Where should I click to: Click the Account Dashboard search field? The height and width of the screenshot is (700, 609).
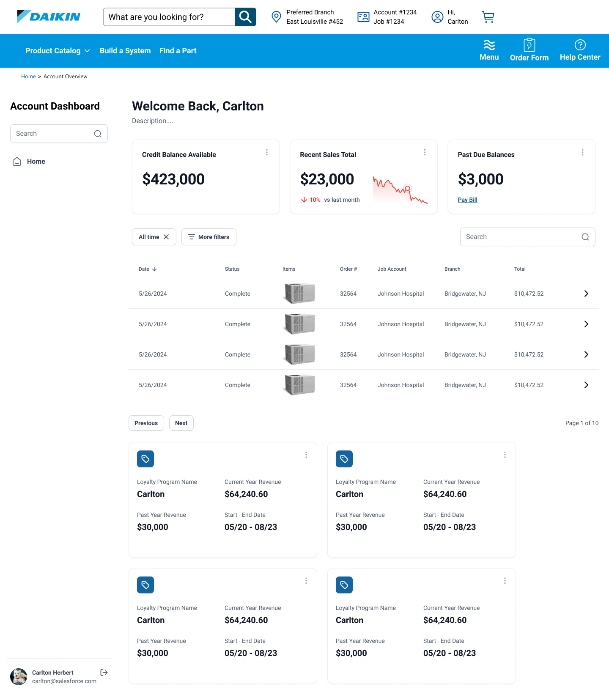point(59,134)
